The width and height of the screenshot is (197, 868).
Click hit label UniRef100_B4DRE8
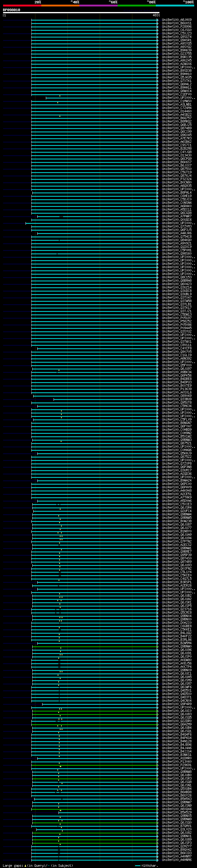point(177,379)
